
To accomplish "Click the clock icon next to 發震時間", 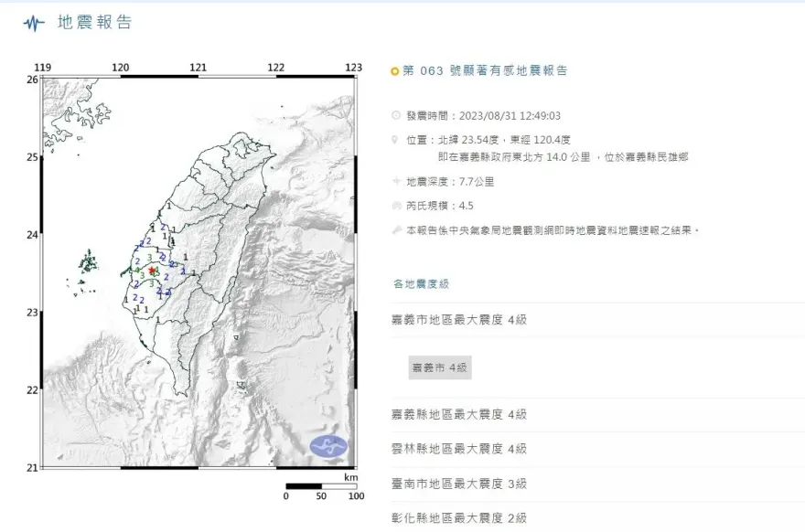I will coord(395,116).
